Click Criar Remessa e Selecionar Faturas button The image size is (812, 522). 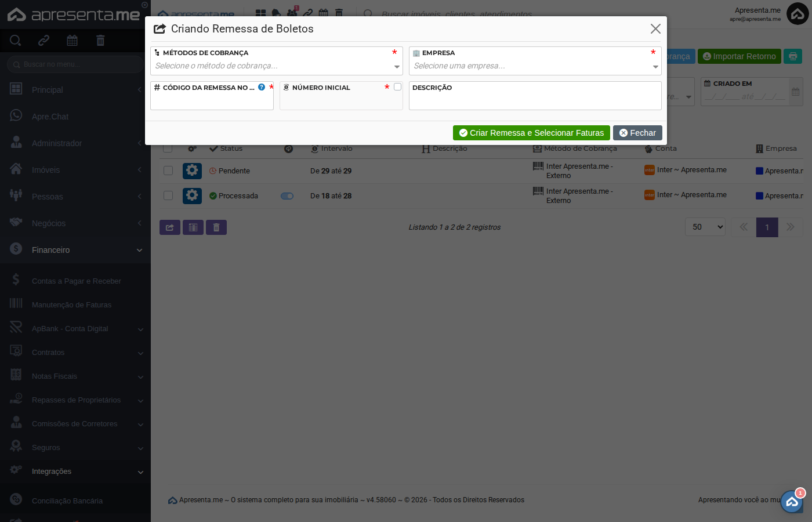[x=531, y=133]
